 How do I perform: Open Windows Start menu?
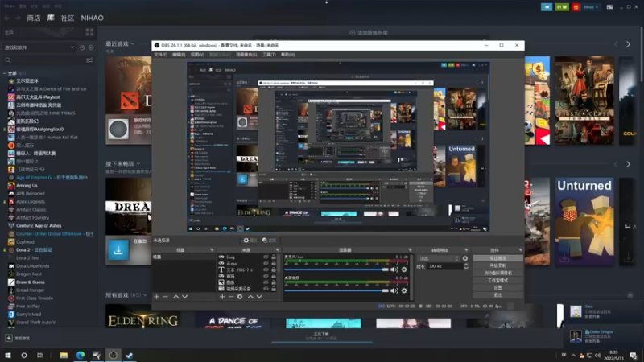(8, 356)
